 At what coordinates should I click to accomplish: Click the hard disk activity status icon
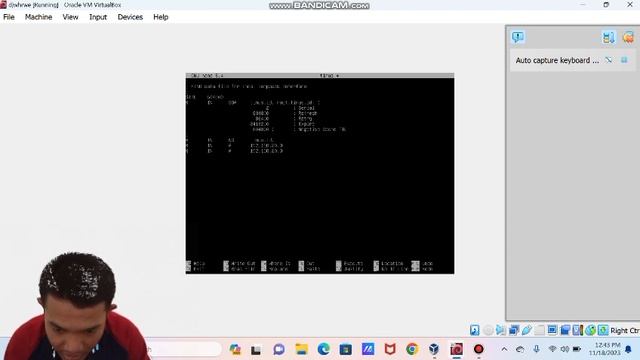[x=474, y=330]
